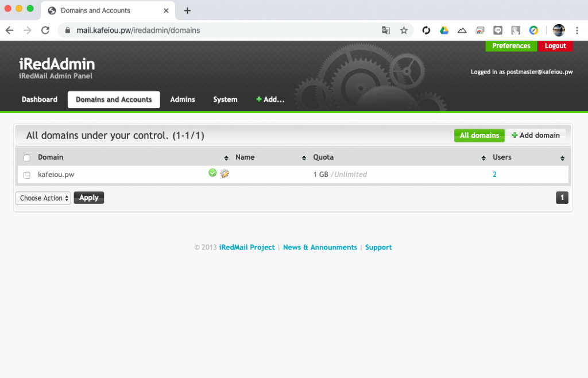Image resolution: width=588 pixels, height=378 pixels.
Task: Click the Google Translate icon in the address bar
Action: pyautogui.click(x=385, y=30)
